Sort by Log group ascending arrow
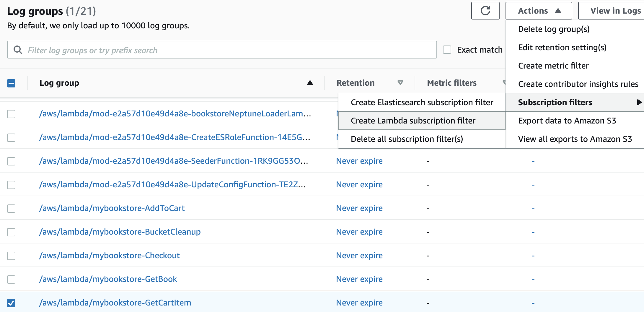Image resolution: width=644 pixels, height=312 pixels. (x=310, y=83)
